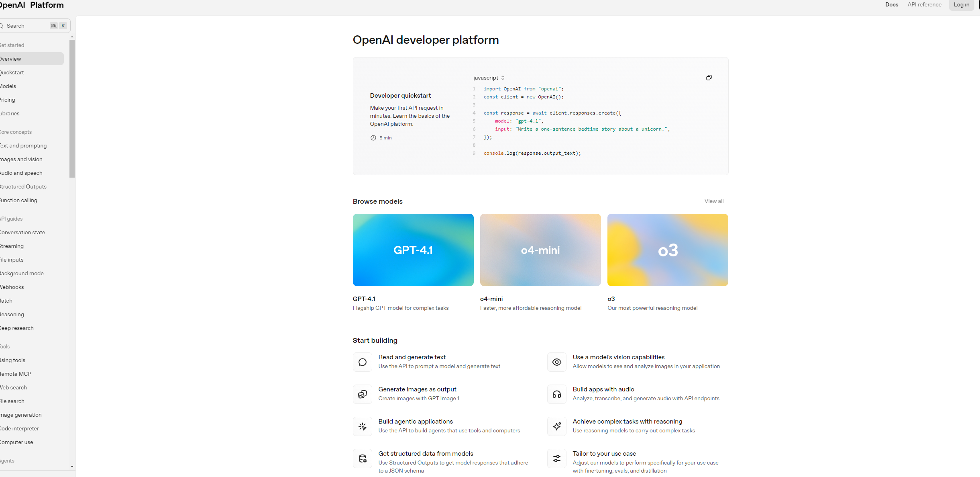Click View all models link

[x=714, y=201]
